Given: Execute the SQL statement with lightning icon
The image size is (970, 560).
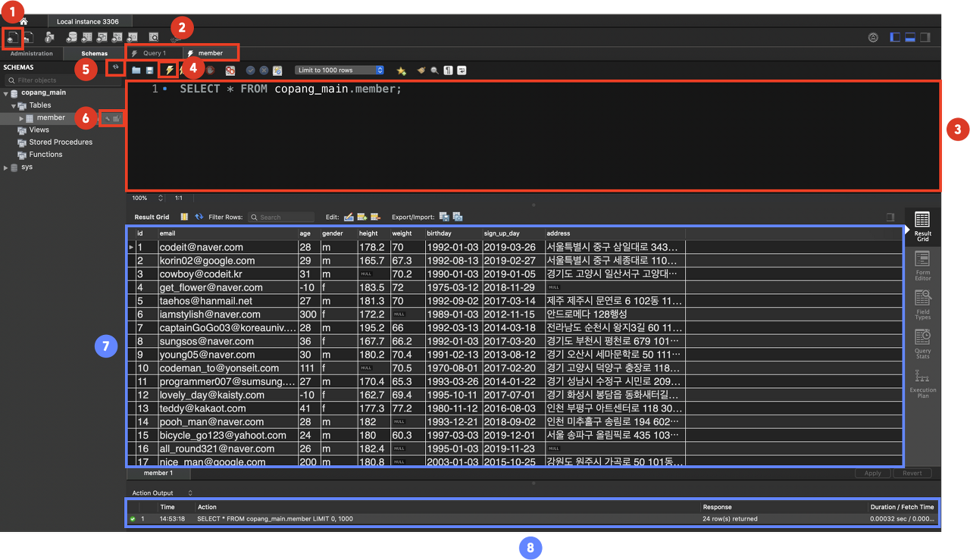Looking at the screenshot, I should [x=169, y=70].
